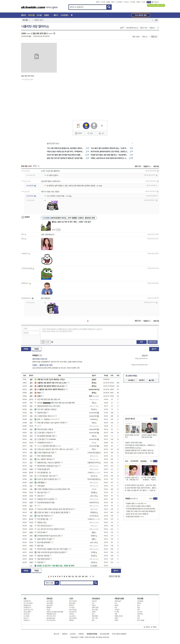Click 디시 로터리 응모 banner button
Image resolution: width=180 pixels, height=644 pixels.
(x=141, y=15)
